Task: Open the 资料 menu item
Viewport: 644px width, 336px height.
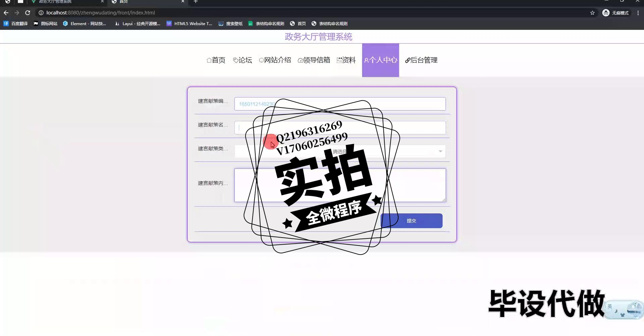Action: click(346, 60)
